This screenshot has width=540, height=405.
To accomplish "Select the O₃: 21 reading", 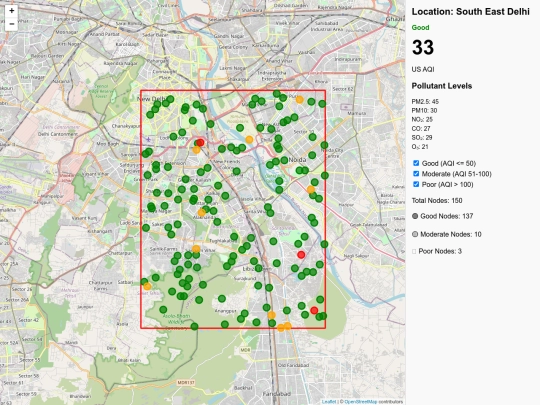I will tap(420, 147).
